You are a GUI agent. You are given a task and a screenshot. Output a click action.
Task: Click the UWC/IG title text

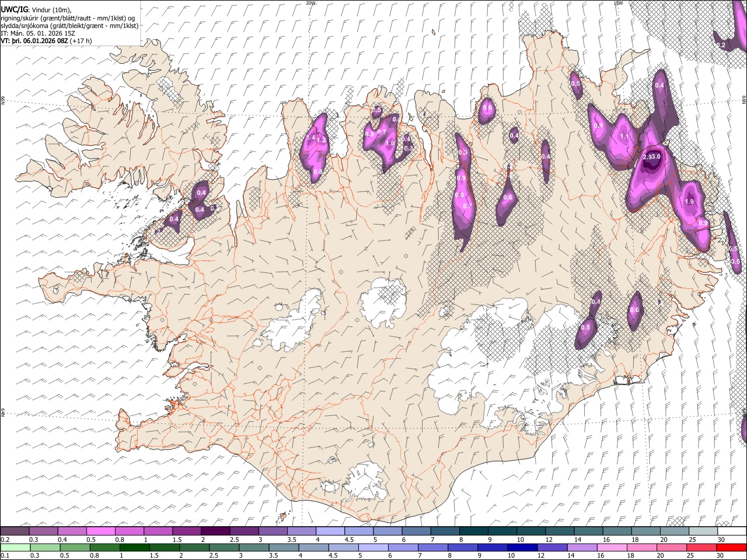13,10
